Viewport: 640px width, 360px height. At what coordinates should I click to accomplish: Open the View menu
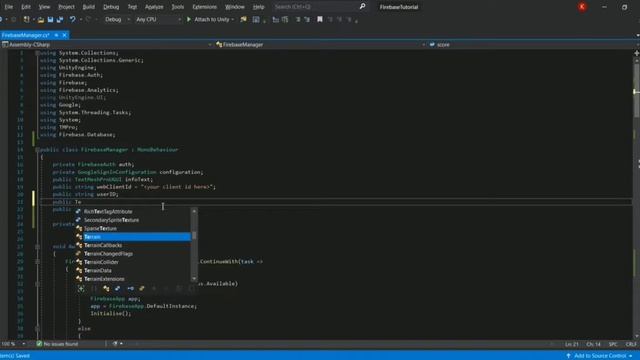[x=44, y=7]
